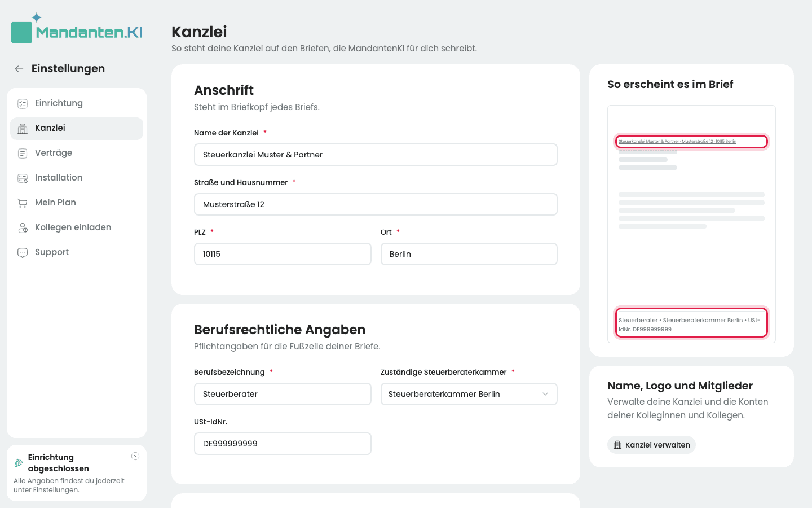Click the back arrow beside Einstellungen
The width and height of the screenshot is (812, 508).
19,69
